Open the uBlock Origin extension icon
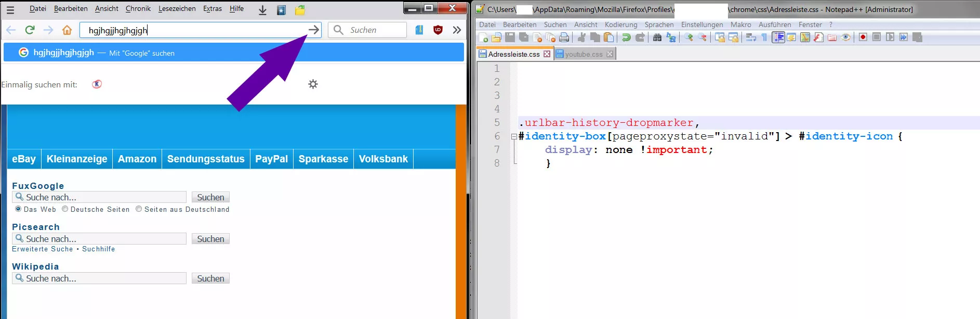This screenshot has width=980, height=319. [438, 30]
